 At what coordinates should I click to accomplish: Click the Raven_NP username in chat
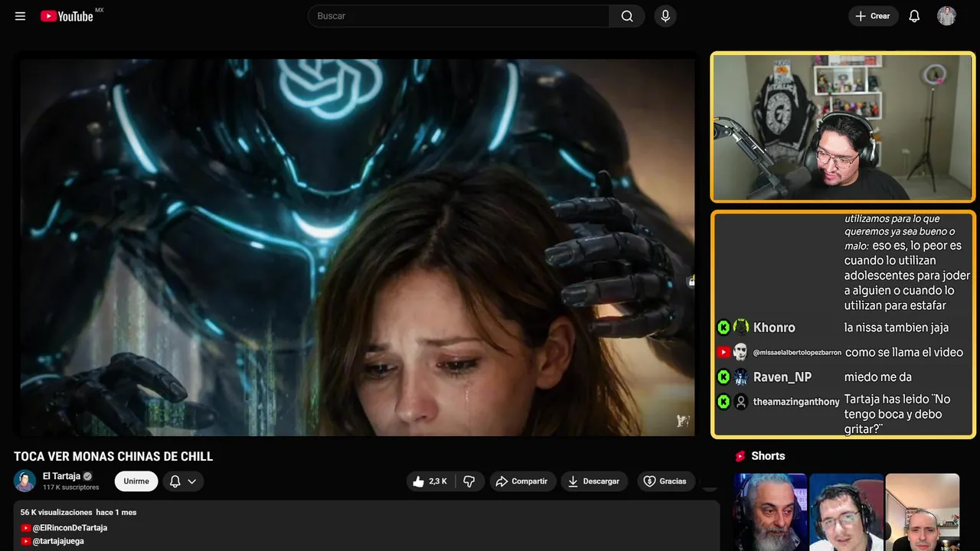(x=782, y=377)
